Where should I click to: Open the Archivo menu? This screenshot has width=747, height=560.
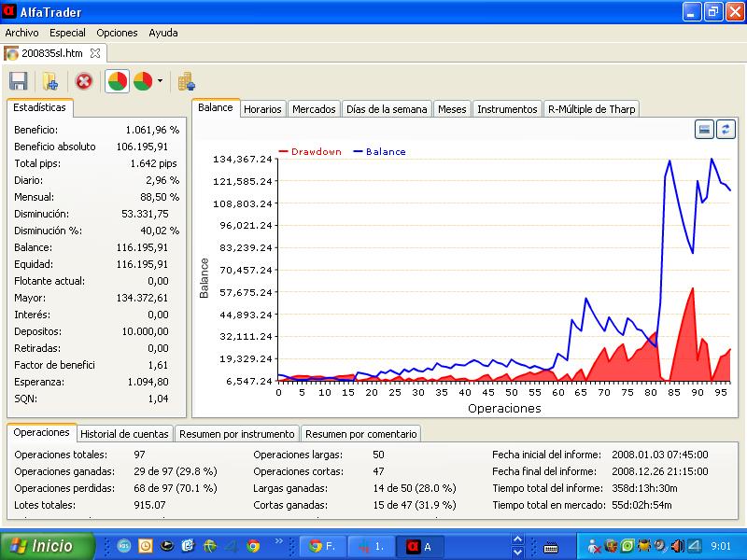(x=22, y=33)
